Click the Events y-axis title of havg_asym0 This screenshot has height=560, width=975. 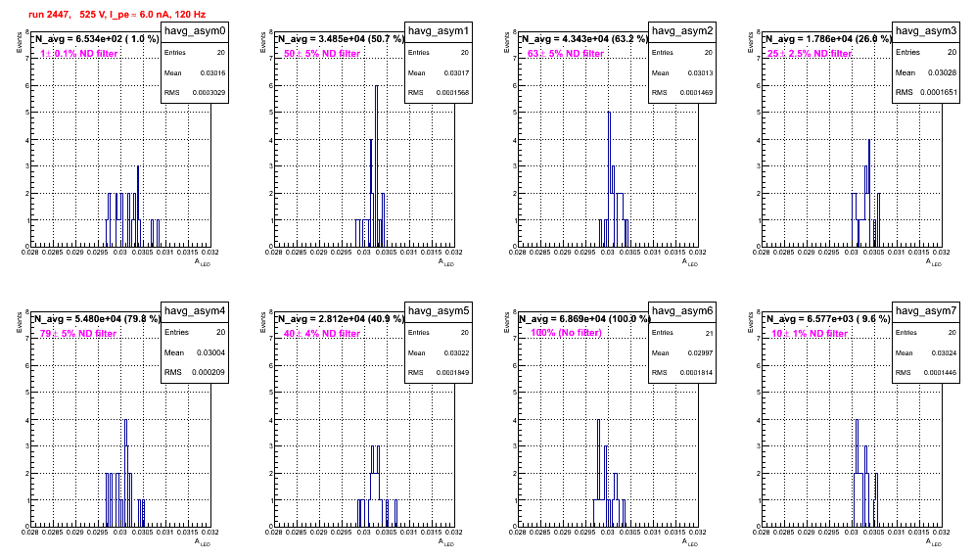(x=20, y=42)
